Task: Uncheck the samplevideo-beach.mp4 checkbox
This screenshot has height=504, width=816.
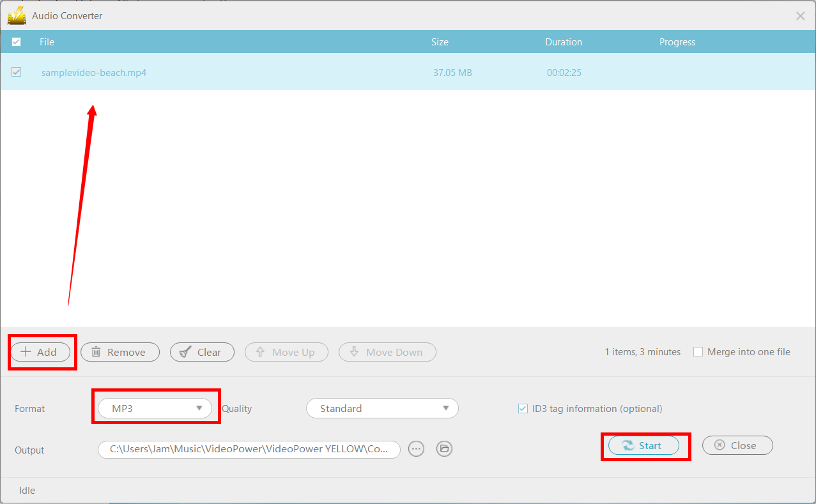Action: [x=17, y=72]
